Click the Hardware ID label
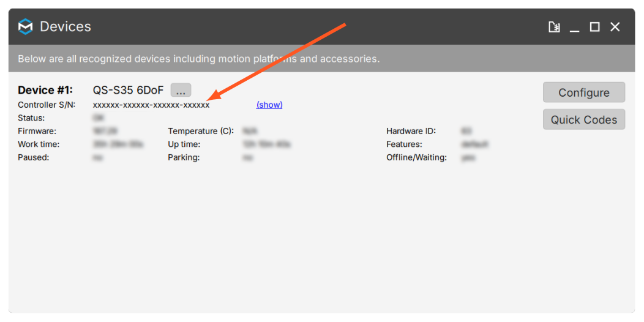 pyautogui.click(x=411, y=132)
